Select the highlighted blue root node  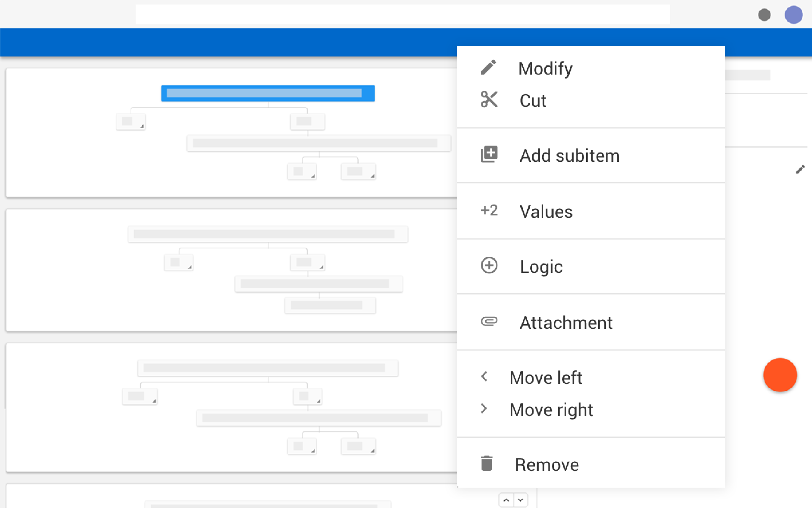pos(268,93)
